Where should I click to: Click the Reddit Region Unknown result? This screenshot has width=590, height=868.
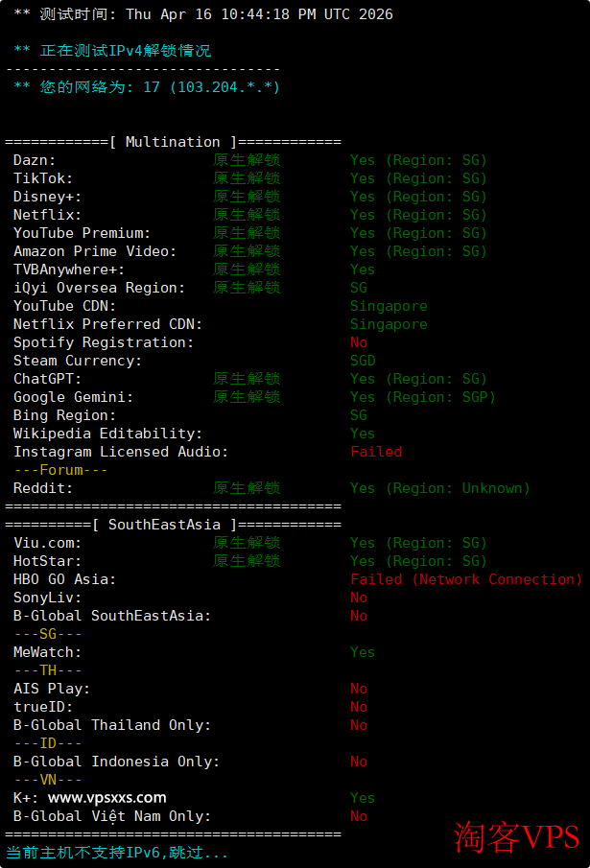click(439, 488)
